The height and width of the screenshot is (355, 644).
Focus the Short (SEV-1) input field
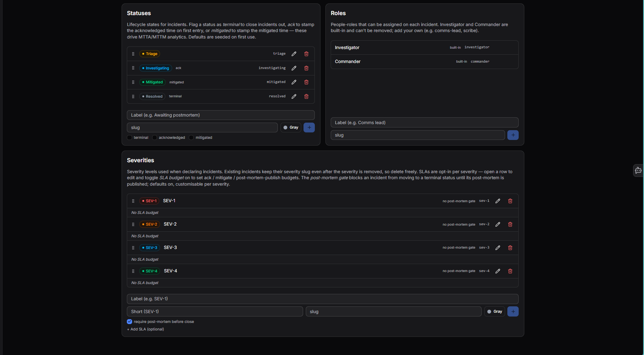(x=215, y=312)
